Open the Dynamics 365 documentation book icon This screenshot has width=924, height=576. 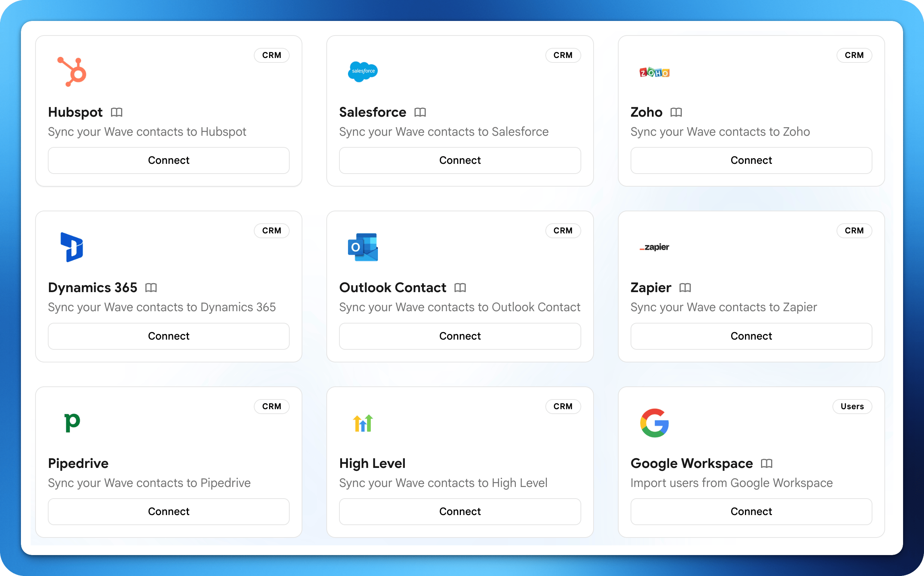151,288
